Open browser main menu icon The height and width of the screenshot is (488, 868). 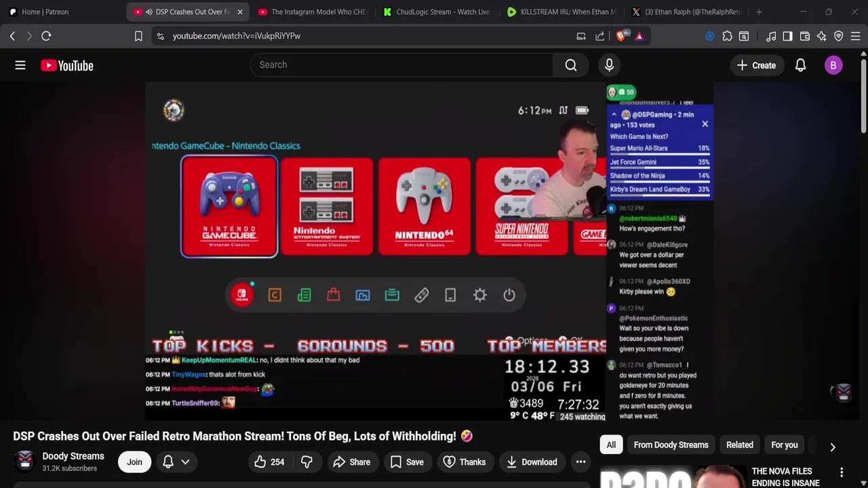point(856,36)
